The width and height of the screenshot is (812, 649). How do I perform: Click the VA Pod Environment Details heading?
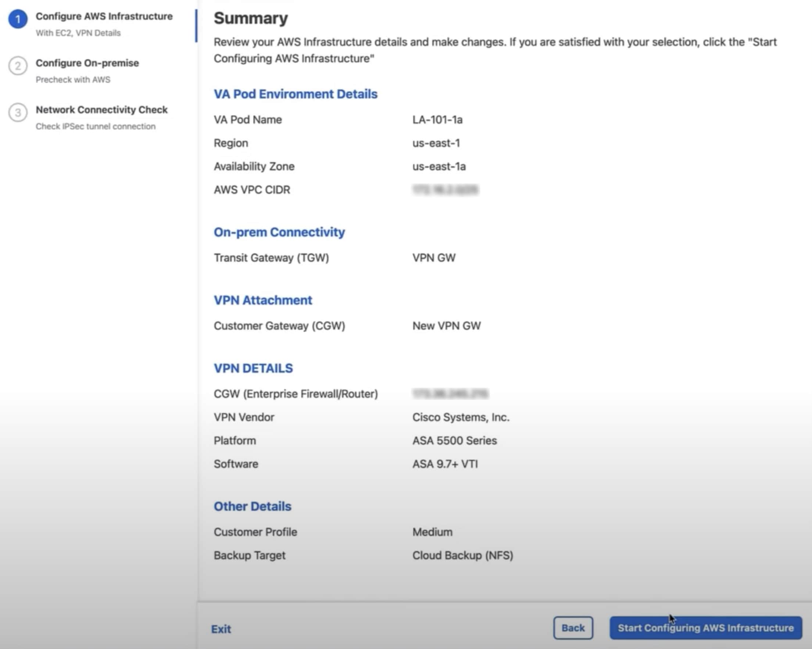tap(295, 94)
